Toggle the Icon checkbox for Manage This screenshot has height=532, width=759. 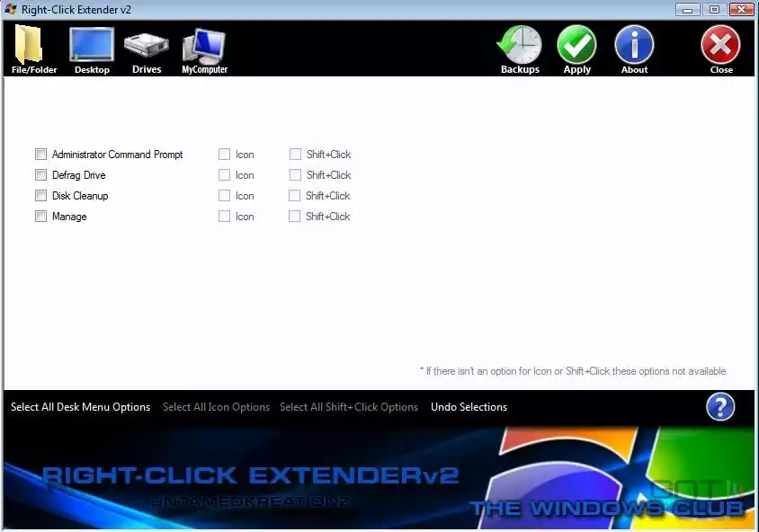pos(224,217)
